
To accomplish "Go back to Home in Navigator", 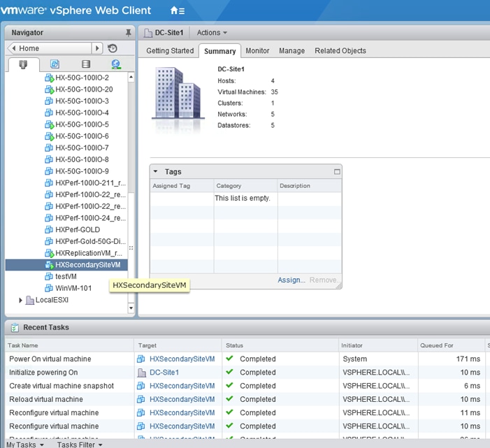I will coord(50,48).
